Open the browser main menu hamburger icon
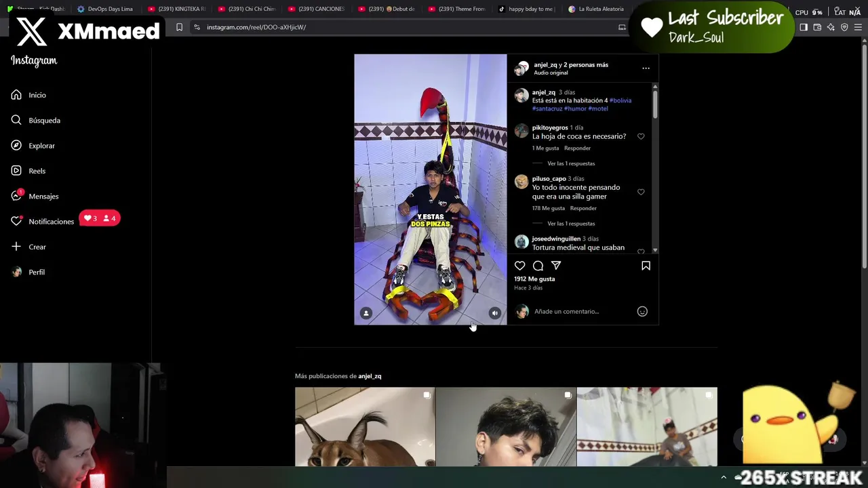 tap(857, 27)
